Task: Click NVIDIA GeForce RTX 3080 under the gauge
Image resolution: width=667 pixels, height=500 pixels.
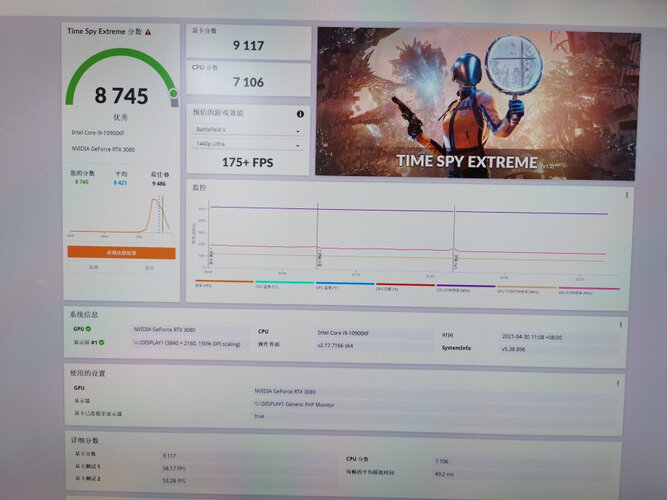Action: point(103,149)
